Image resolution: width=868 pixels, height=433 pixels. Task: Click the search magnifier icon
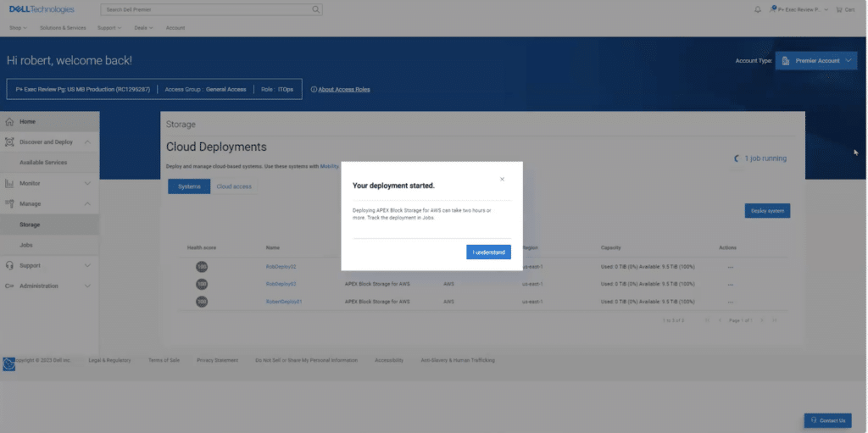315,9
